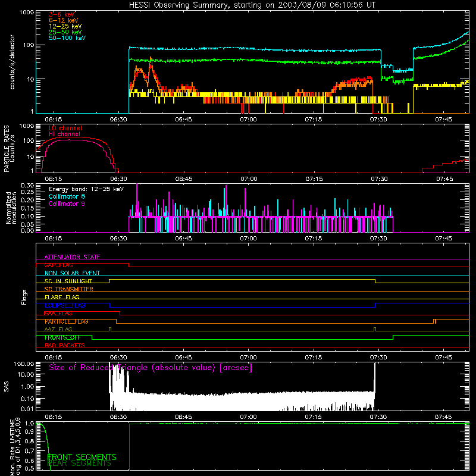This screenshot has height=476, width=476.
Task: Click the FLARE_FLAG label
Action: [62, 297]
